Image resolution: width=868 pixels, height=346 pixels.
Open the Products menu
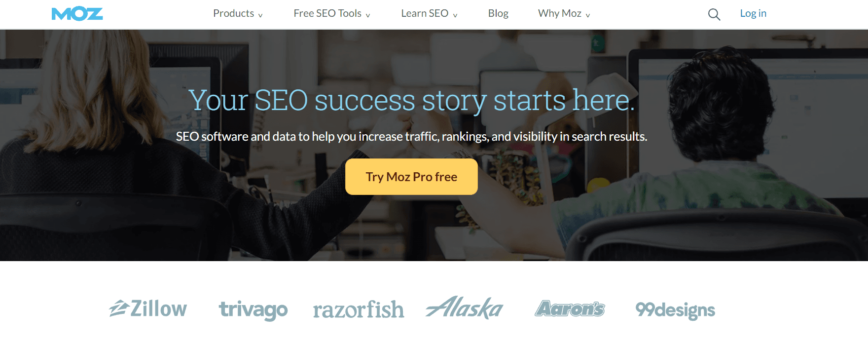(x=238, y=14)
